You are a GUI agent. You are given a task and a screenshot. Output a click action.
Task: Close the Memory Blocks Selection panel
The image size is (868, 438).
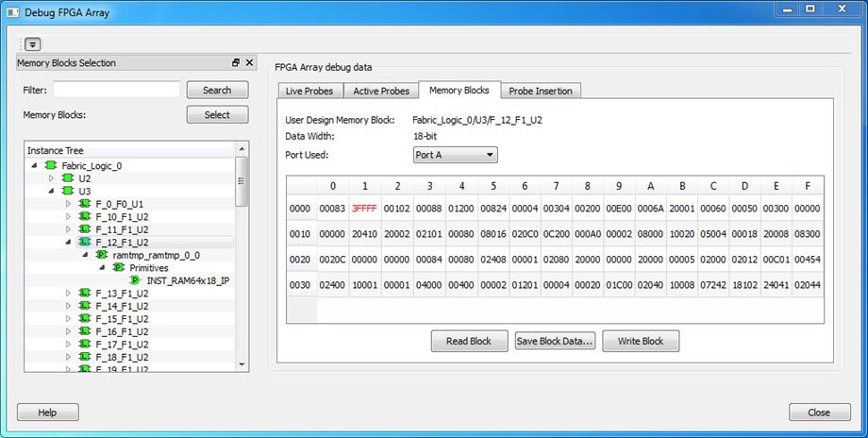point(249,63)
